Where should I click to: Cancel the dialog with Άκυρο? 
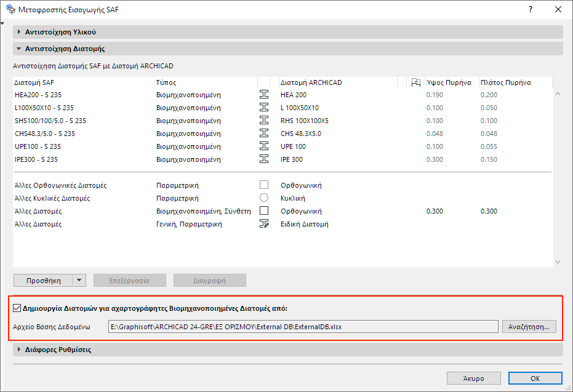(x=474, y=378)
